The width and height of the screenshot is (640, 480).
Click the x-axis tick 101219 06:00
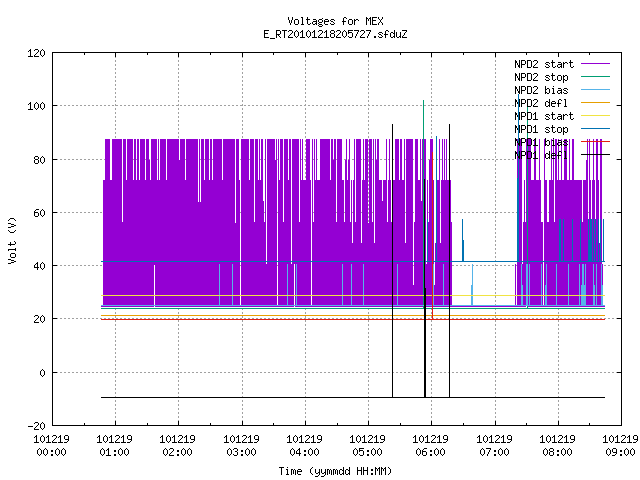(x=431, y=446)
